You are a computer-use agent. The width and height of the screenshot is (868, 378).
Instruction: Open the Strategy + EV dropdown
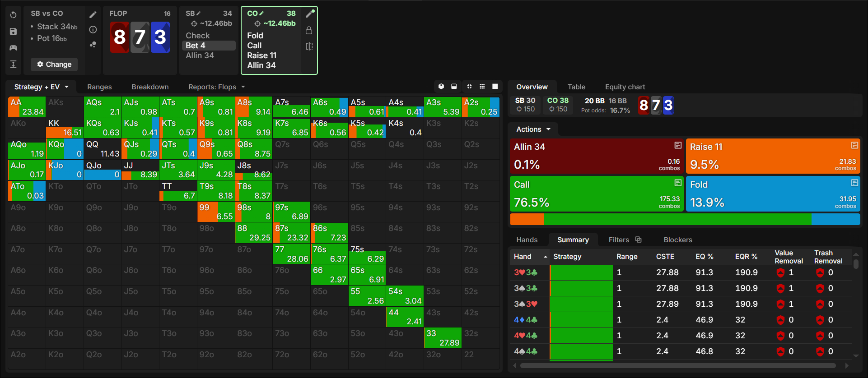pos(42,87)
